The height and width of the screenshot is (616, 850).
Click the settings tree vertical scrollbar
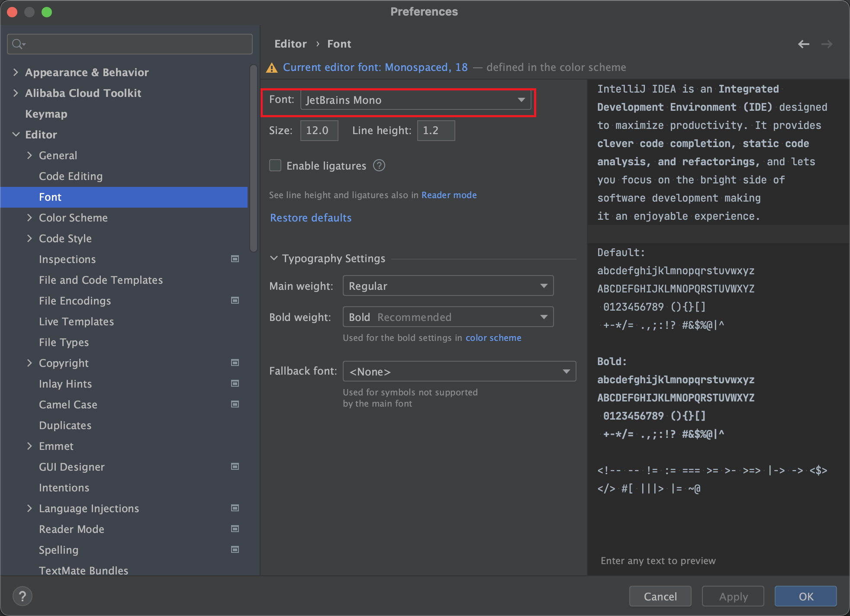point(254,158)
